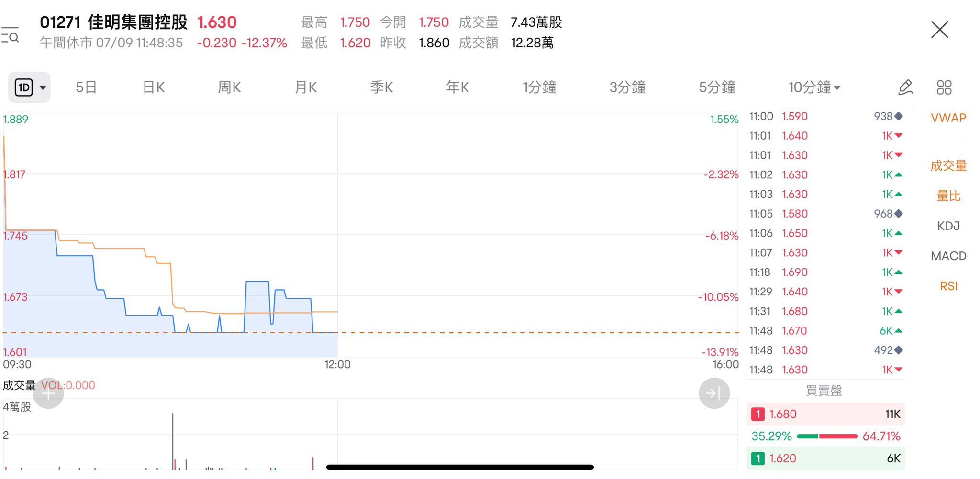Toggle the VWAP indicator
Image resolution: width=980 pixels, height=479 pixels.
[x=948, y=118]
